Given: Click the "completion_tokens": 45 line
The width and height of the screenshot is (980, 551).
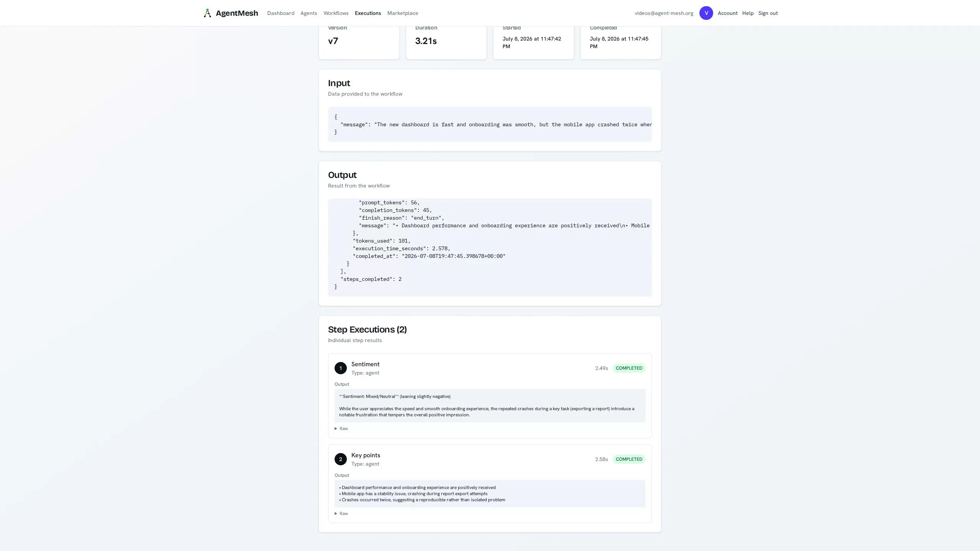Looking at the screenshot, I should coord(395,210).
